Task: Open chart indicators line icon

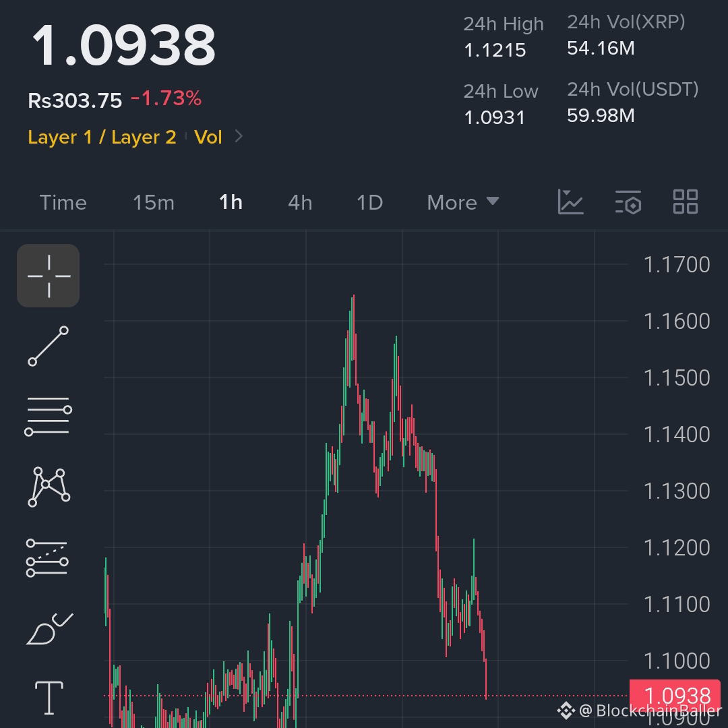Action: 571,202
